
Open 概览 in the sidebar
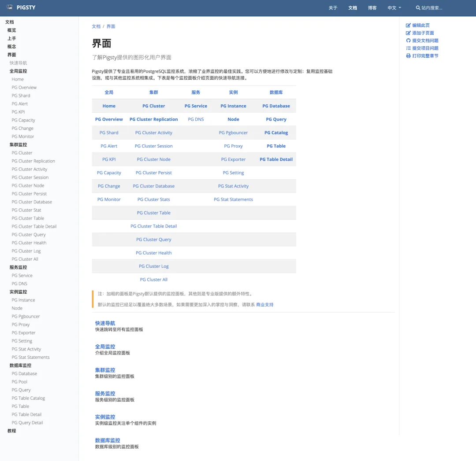pos(11,30)
